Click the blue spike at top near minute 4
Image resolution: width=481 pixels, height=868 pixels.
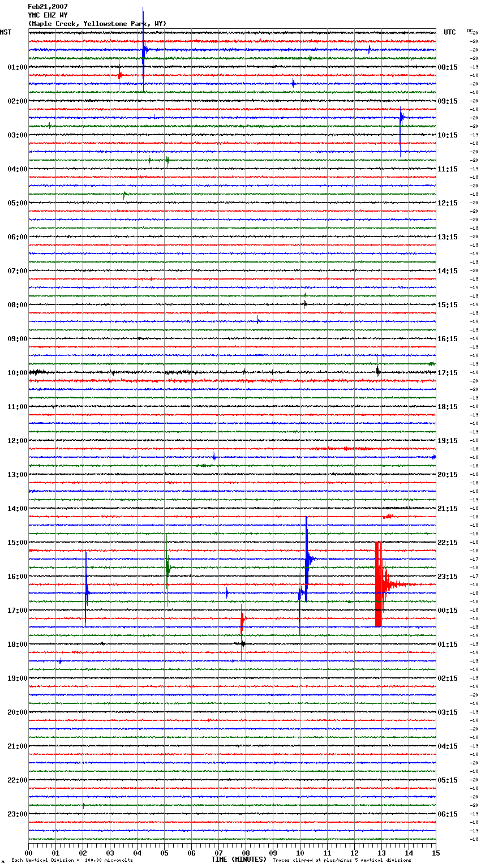[143, 49]
